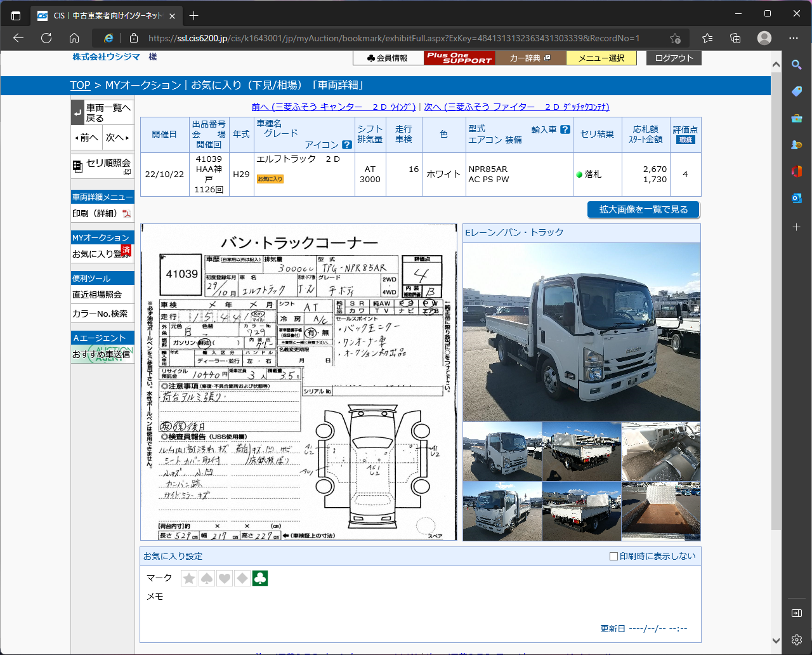Add a site with sidebar plus icon
812x655 pixels.
(797, 227)
